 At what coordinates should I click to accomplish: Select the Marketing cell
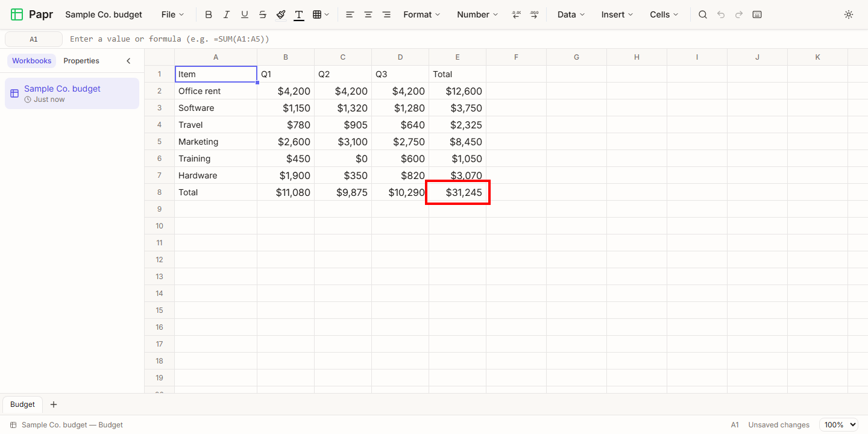coord(216,142)
